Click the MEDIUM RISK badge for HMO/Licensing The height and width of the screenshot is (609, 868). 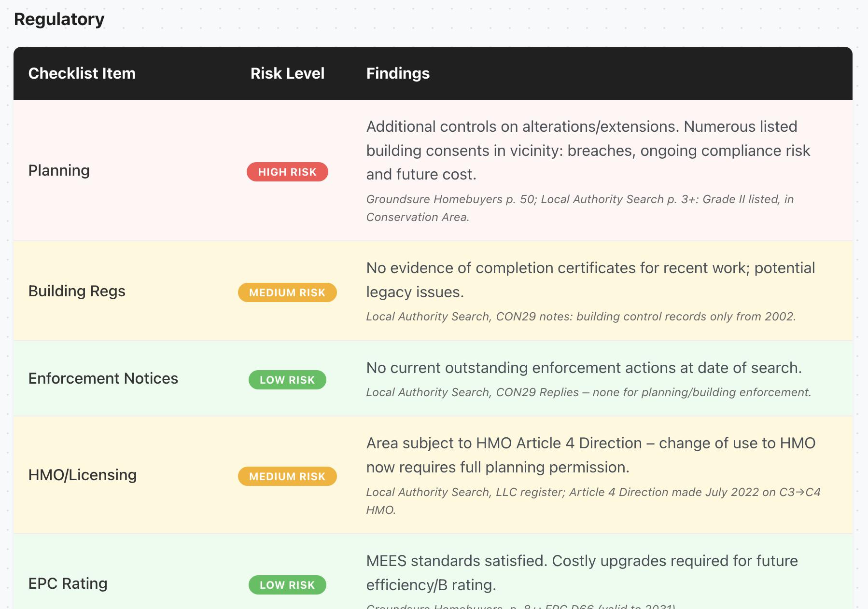[287, 476]
